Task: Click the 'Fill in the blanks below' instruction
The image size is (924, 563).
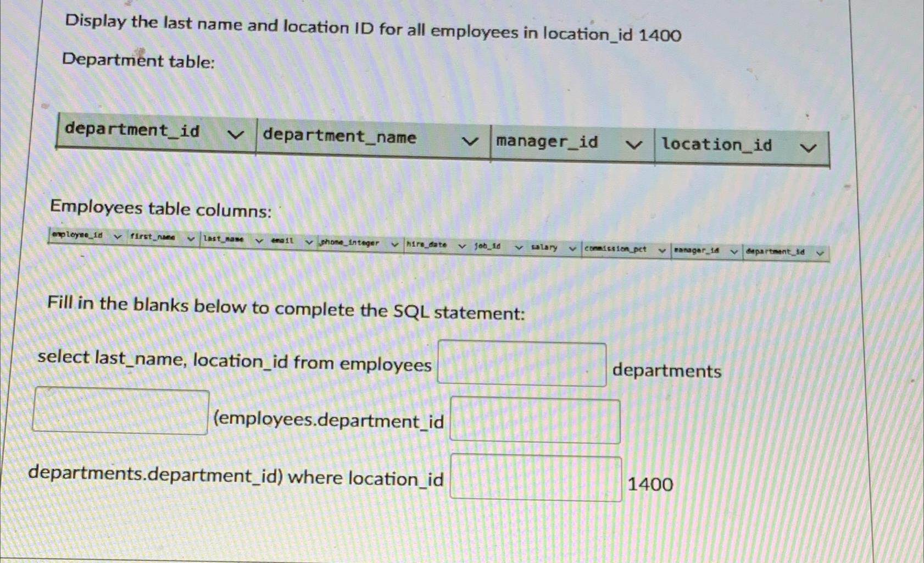Action: [x=286, y=309]
